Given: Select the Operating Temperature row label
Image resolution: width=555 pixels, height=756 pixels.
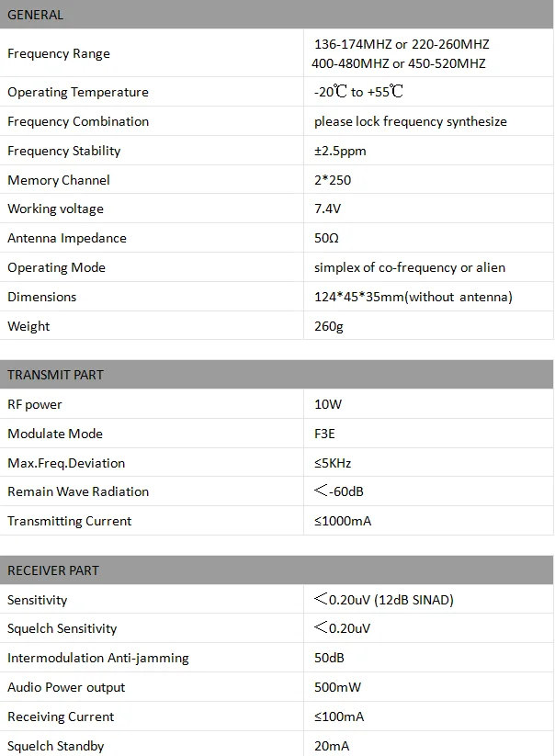Looking at the screenshot, I should [x=78, y=92].
